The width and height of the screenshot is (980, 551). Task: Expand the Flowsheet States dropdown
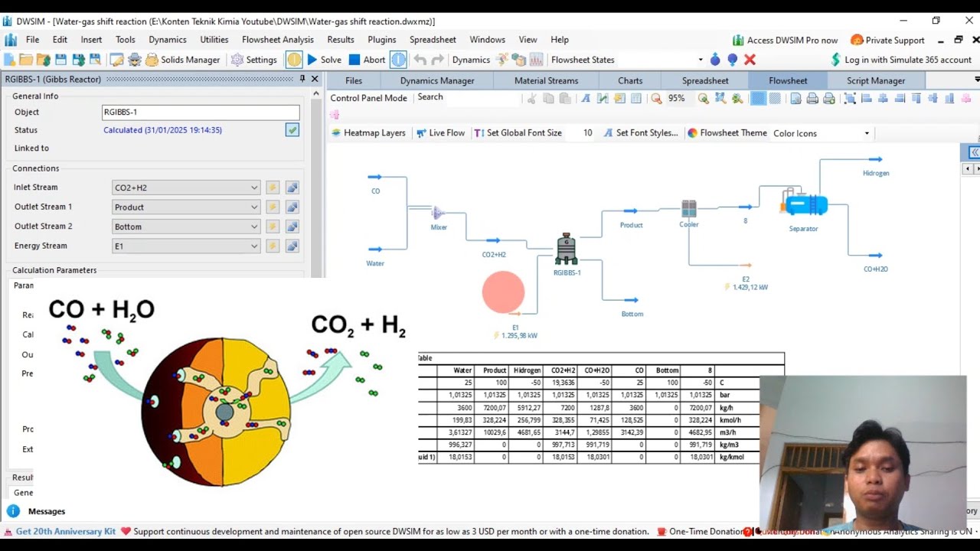coord(700,60)
